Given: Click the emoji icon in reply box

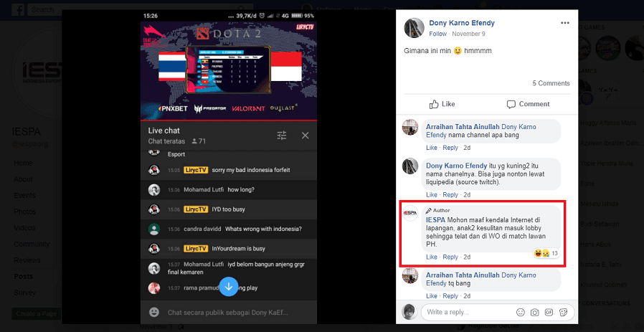Looking at the screenshot, I should pos(521,312).
